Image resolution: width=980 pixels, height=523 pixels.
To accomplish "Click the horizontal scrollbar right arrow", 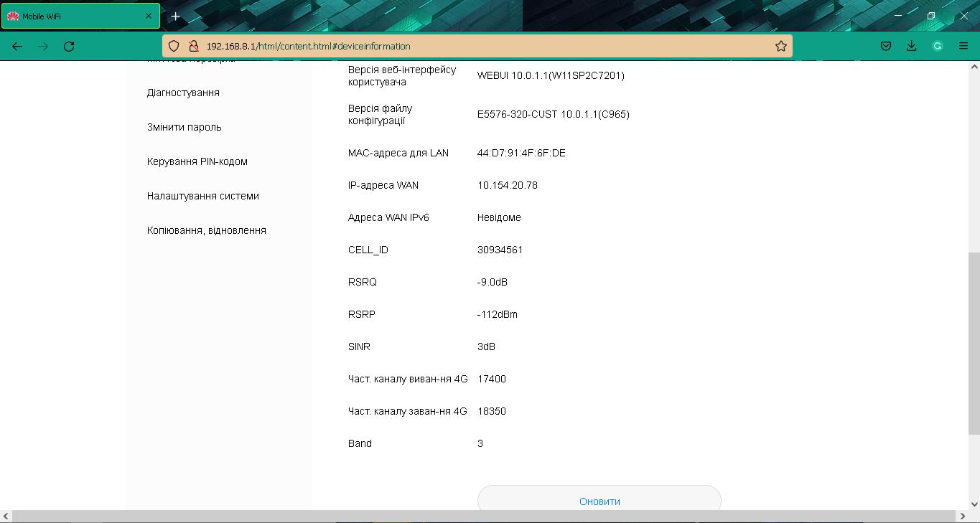I will pyautogui.click(x=963, y=517).
